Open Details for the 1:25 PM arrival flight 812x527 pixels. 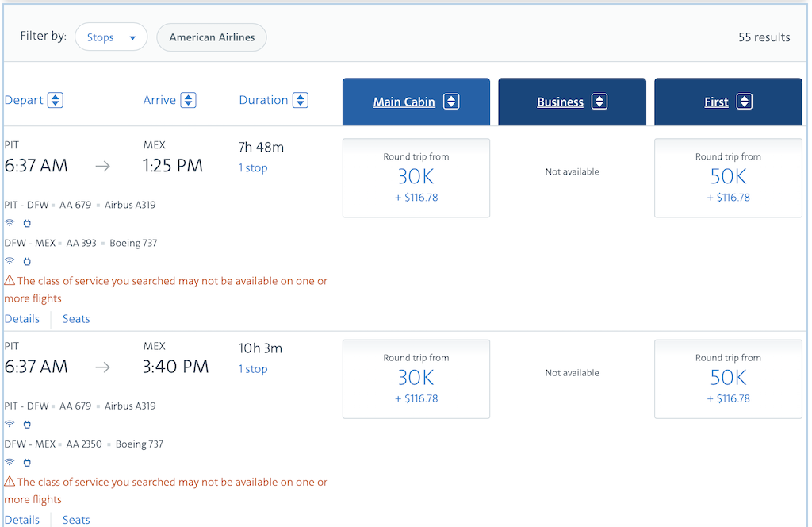21,319
